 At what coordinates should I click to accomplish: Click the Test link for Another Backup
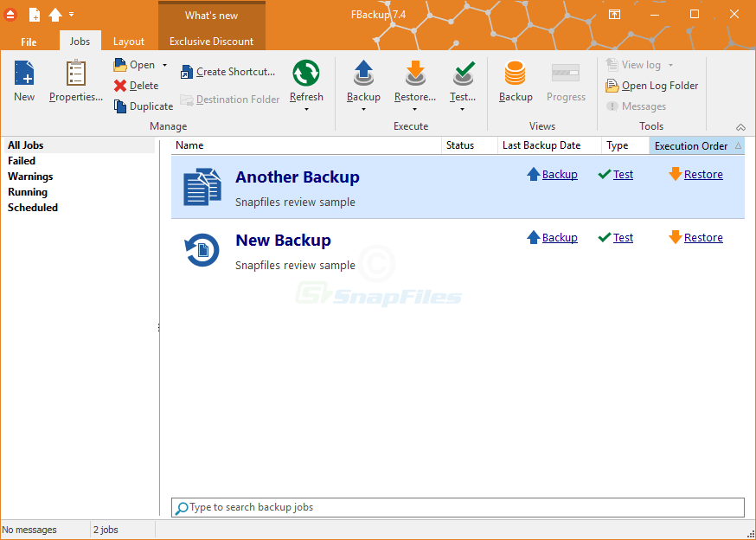(x=623, y=175)
